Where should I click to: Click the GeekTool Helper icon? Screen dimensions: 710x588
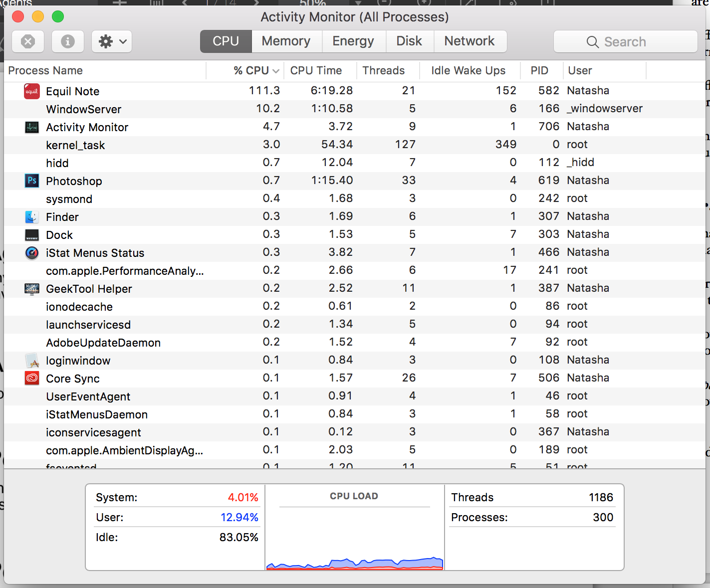pyautogui.click(x=32, y=289)
